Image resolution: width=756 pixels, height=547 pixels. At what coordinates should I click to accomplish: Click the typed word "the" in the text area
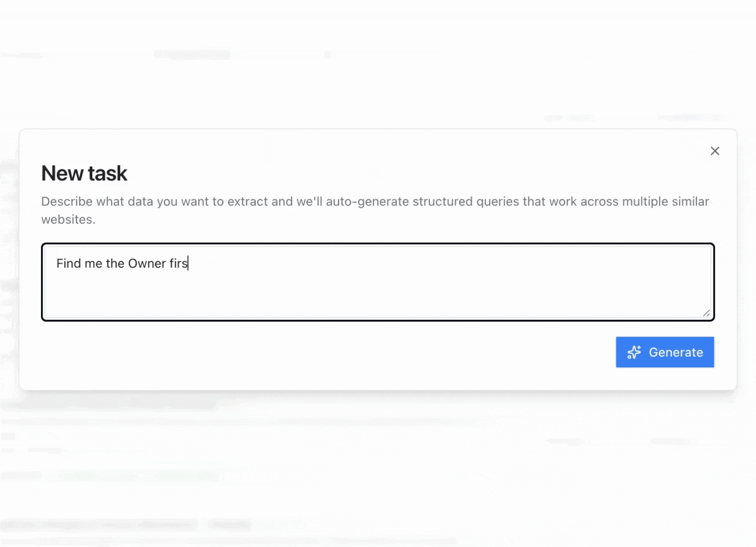point(115,263)
